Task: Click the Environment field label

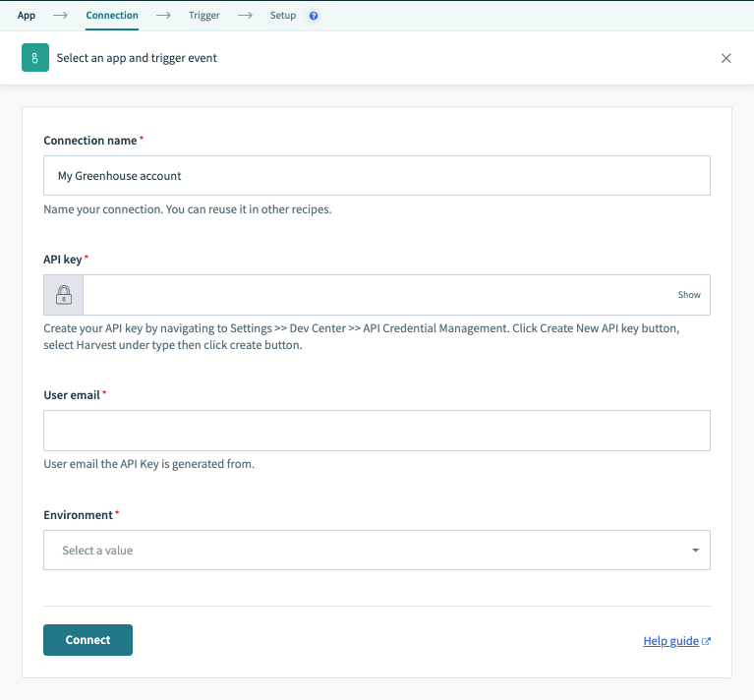Action: coord(79,514)
